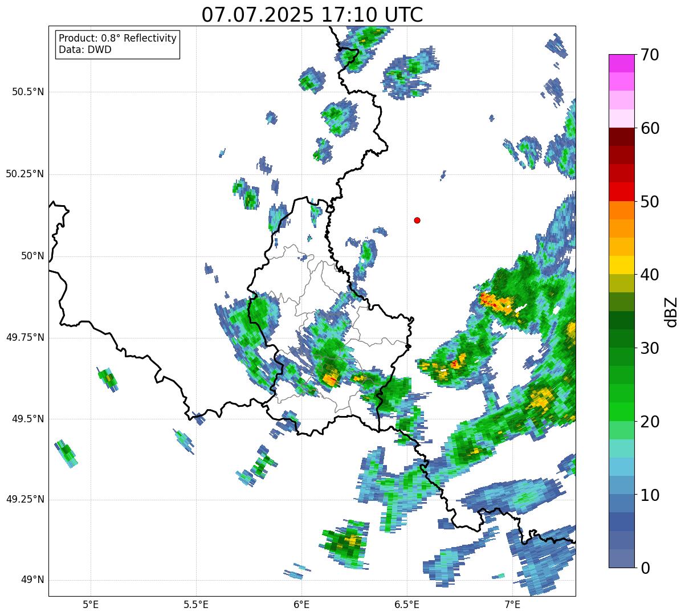The height and width of the screenshot is (616, 685).
Task: Click the bright red segment above 50
Action: [x=621, y=192]
